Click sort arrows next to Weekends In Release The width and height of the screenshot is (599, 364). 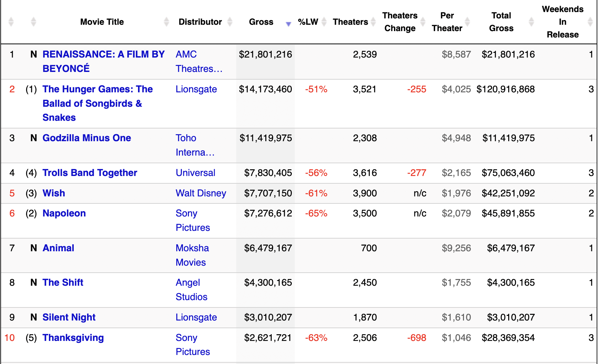click(x=590, y=22)
